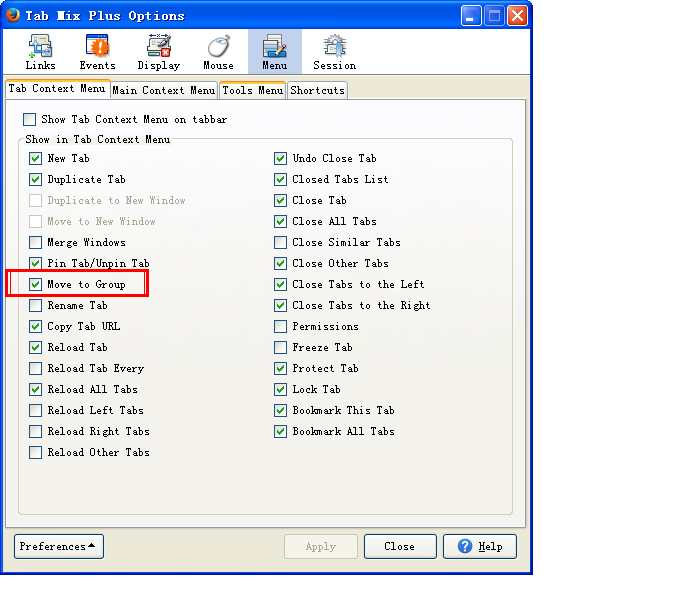Enable Reload Other Tabs checkbox
This screenshot has height=600, width=700.
[35, 452]
